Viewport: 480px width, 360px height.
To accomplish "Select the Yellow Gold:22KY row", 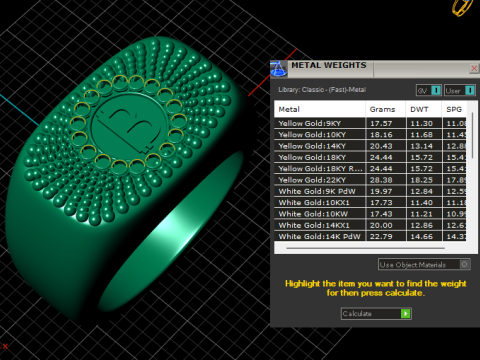I will tap(370, 180).
